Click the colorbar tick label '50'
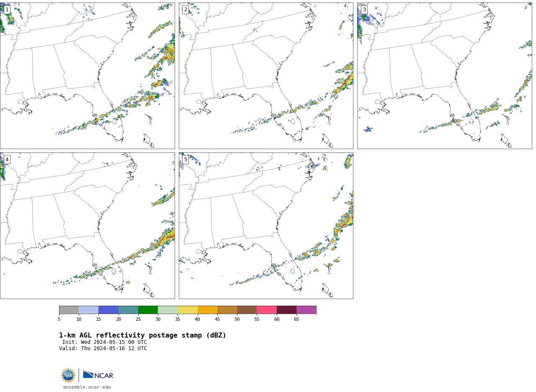 [x=237, y=320]
